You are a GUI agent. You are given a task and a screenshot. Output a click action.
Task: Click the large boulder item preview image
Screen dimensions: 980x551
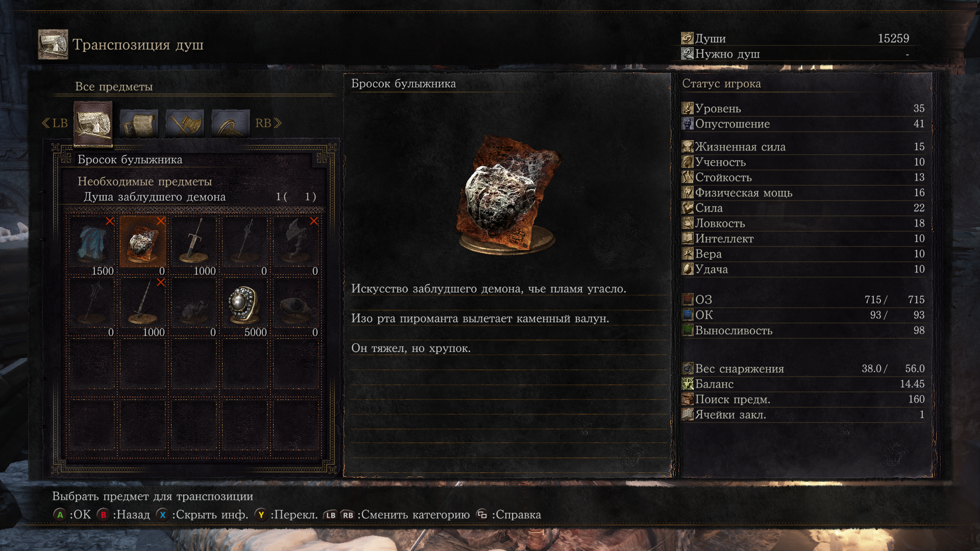pyautogui.click(x=508, y=195)
